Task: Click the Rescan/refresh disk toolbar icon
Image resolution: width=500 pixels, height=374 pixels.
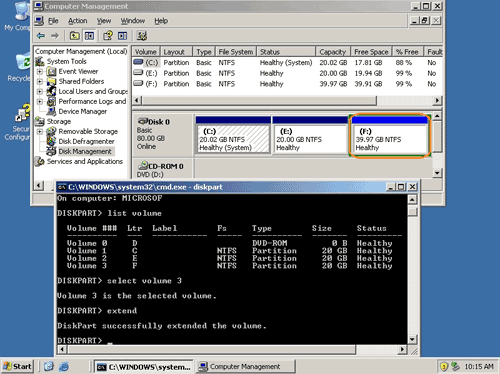Action: pos(142,35)
